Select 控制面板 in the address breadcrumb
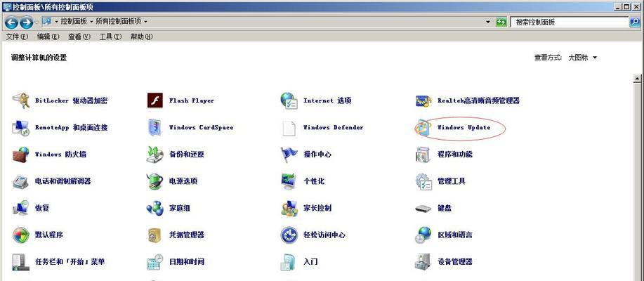Screen dimensions: 644x281 click(74, 21)
